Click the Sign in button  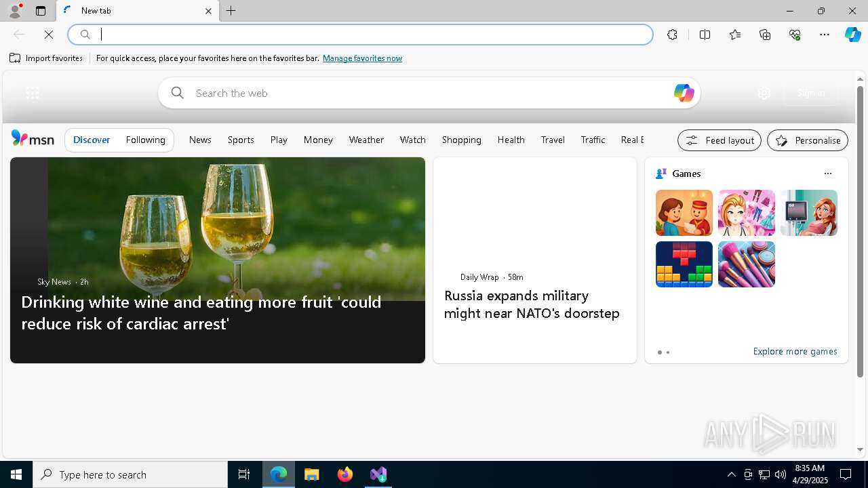pyautogui.click(x=811, y=94)
